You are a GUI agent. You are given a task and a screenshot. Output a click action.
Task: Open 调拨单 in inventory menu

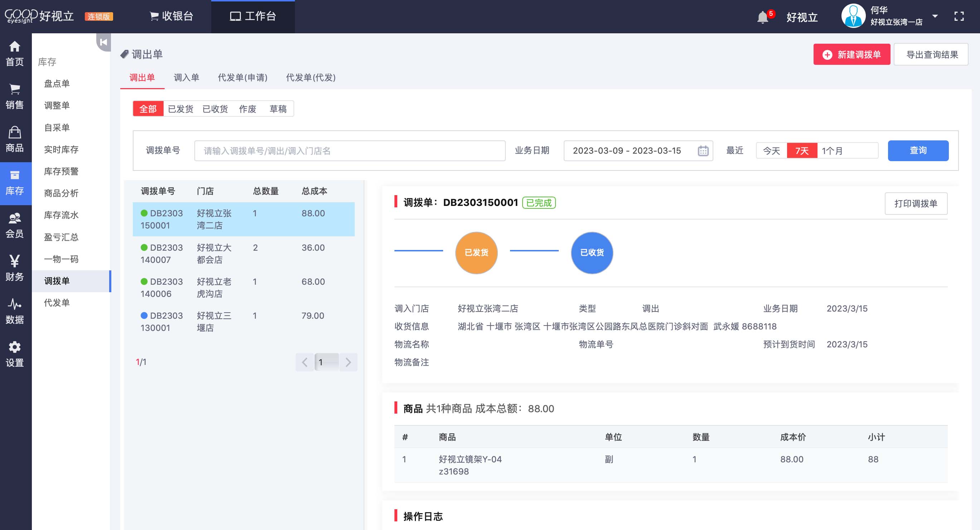pyautogui.click(x=71, y=281)
